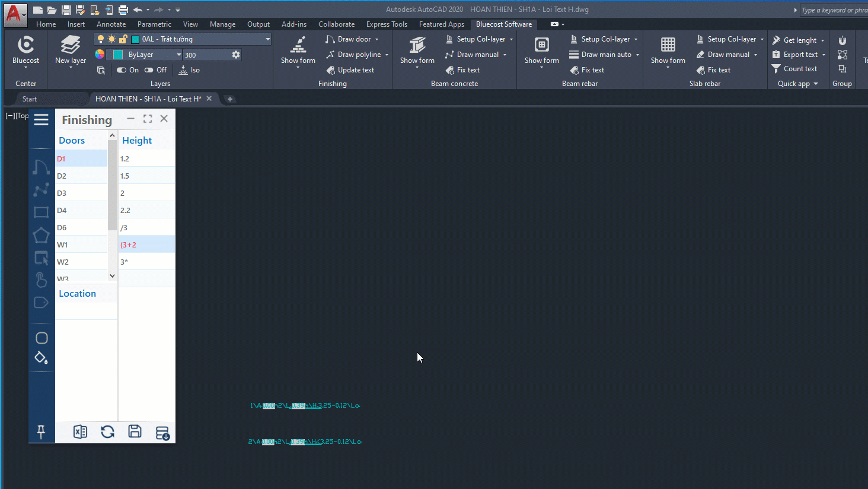This screenshot has height=489, width=868.
Task: Click the Update text button
Action: click(x=350, y=70)
